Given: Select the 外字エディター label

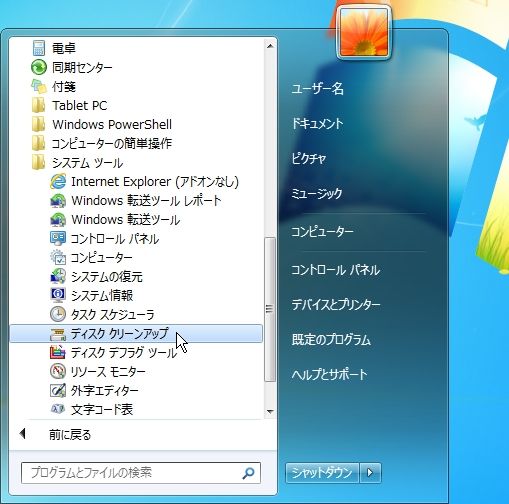Looking at the screenshot, I should (x=105, y=391).
